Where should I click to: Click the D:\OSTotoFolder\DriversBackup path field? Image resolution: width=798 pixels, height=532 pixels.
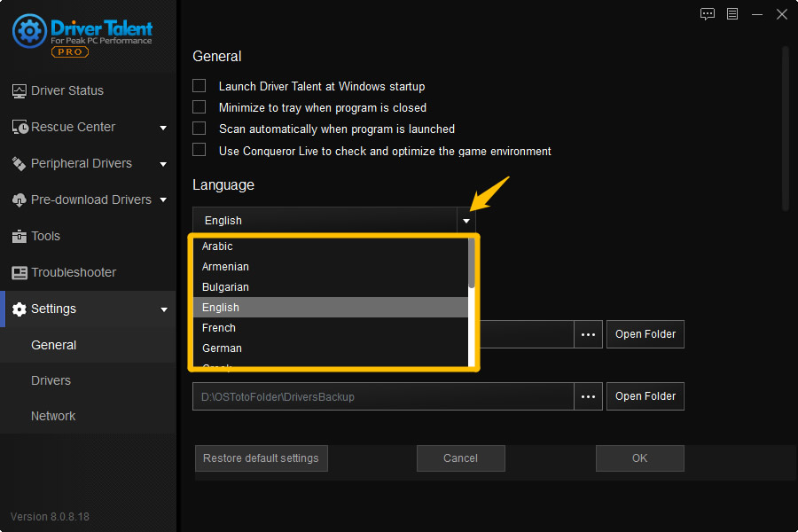(x=383, y=396)
